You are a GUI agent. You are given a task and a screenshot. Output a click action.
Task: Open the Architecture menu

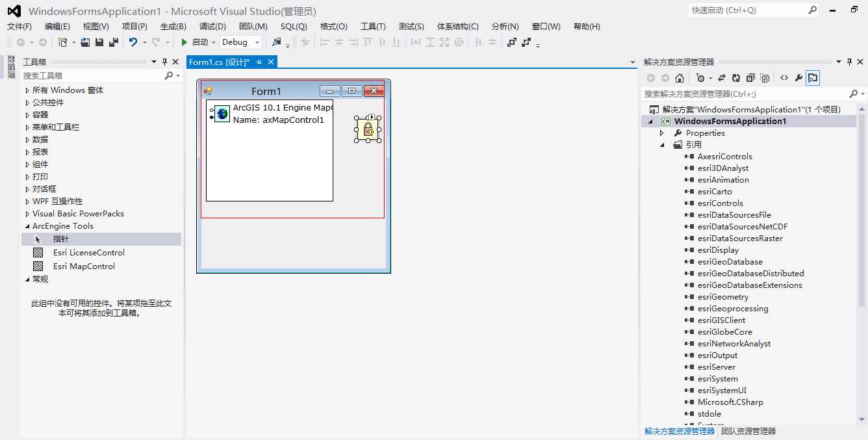tap(458, 27)
